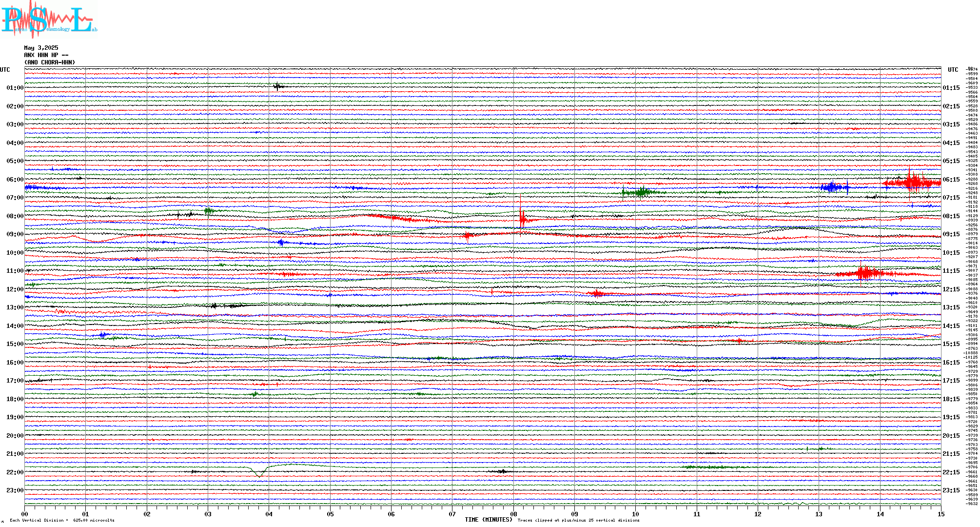Click the '04:00' hour label
Viewport: 980px width, 527px height.
(15, 143)
